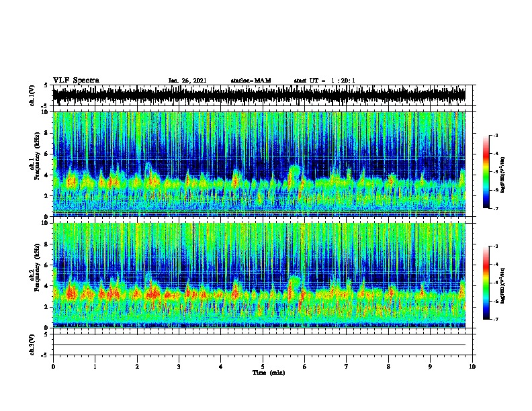Click the ch.2 "Frequency (kHz)" axis label
532x411 pixels.
coord(37,267)
